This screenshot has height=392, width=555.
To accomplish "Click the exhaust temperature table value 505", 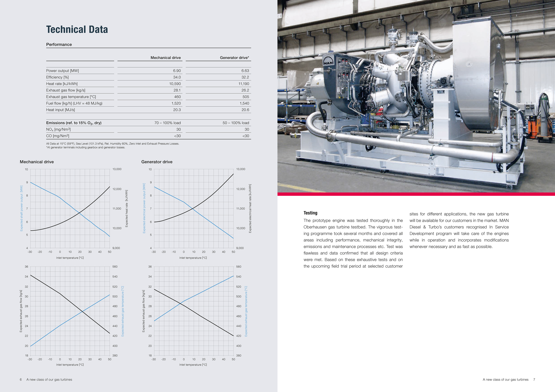I will [246, 97].
